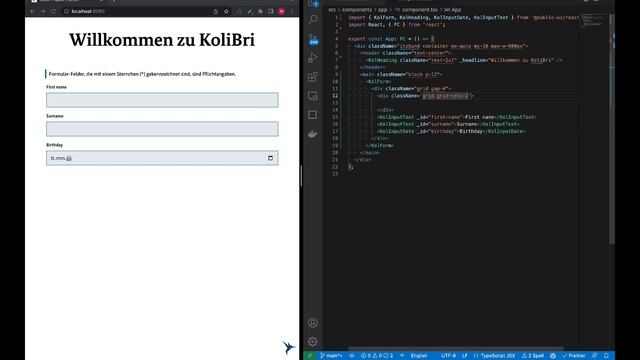
Task: Click the KolHeading code on line 7
Action: (x=464, y=60)
